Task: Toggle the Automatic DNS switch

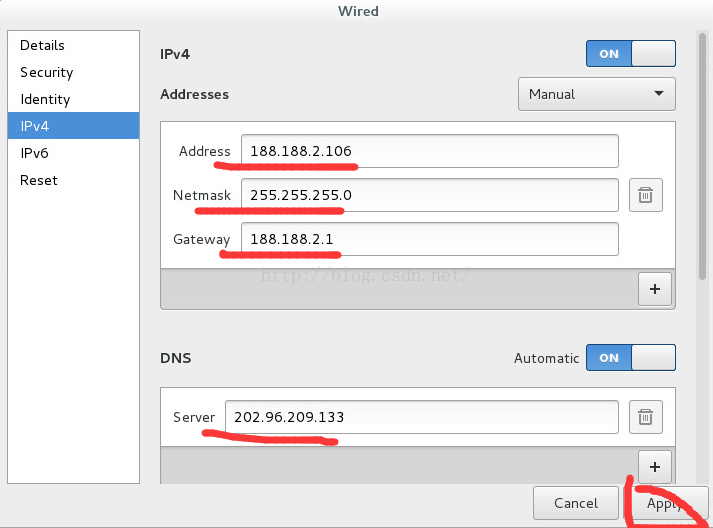Action: pos(631,357)
